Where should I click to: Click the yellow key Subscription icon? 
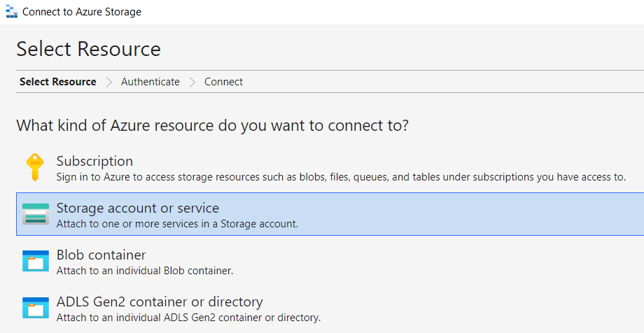[x=35, y=167]
